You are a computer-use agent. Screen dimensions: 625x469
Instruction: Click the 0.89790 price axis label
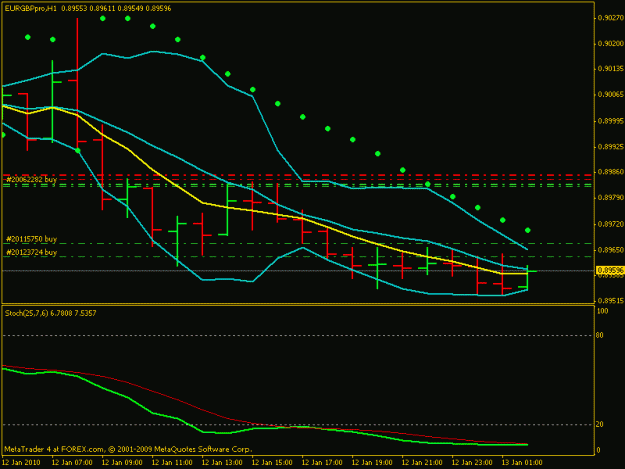pyautogui.click(x=610, y=198)
